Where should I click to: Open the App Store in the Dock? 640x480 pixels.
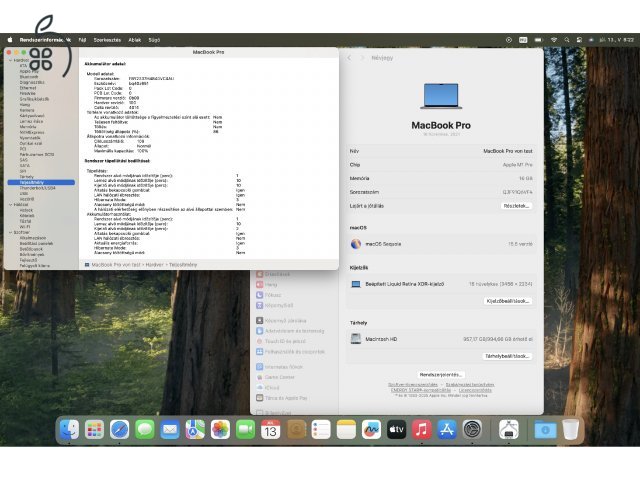pos(447,429)
